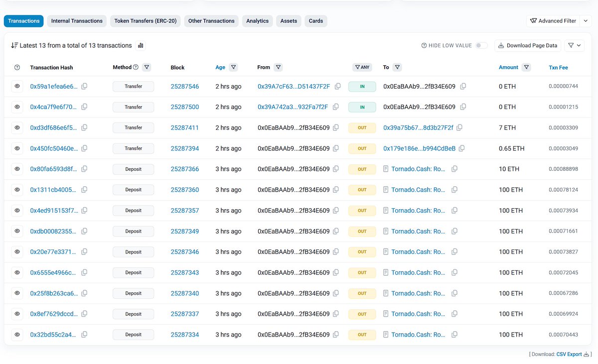Copy transaction hash 0x8ef7629dccd
This screenshot has width=598, height=364.
pos(84,314)
